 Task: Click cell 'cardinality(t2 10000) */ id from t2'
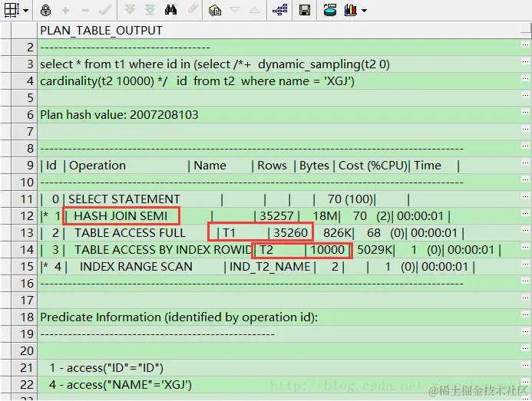click(x=279, y=81)
